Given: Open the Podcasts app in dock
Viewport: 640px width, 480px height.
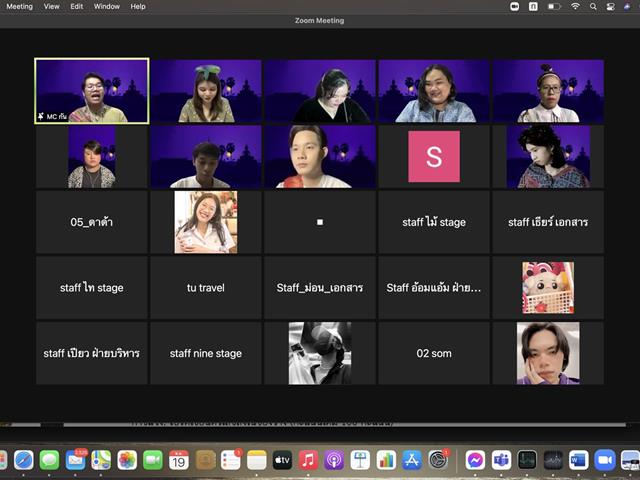Looking at the screenshot, I should 334,460.
